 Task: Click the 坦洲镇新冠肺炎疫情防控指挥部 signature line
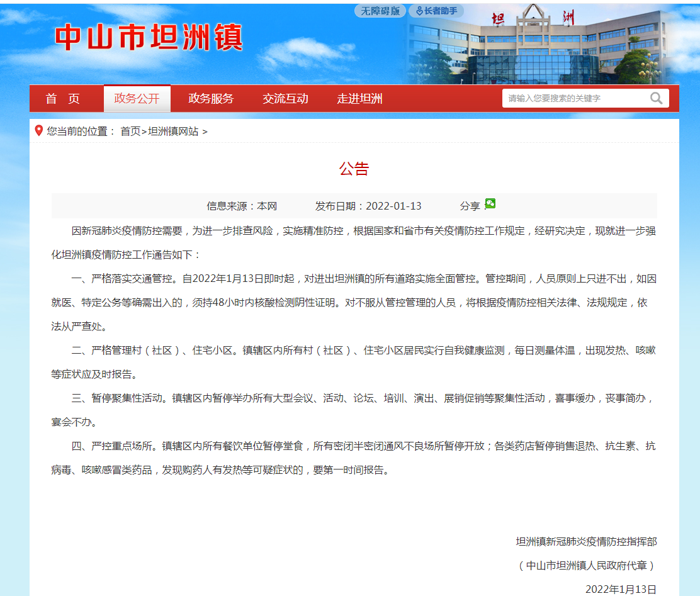[586, 541]
